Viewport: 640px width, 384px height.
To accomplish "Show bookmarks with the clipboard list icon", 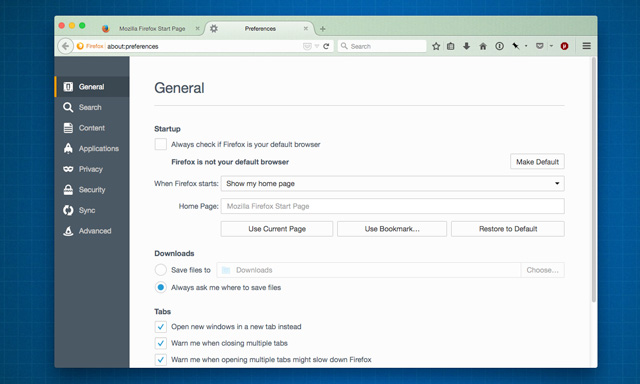I will tap(451, 46).
